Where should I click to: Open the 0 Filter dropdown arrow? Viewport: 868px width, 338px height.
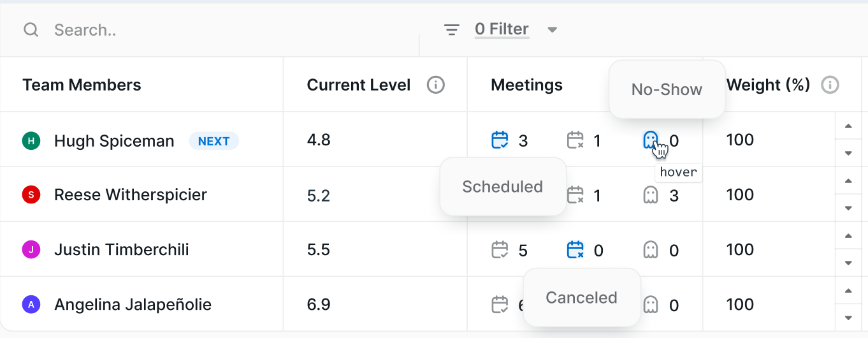coord(553,29)
